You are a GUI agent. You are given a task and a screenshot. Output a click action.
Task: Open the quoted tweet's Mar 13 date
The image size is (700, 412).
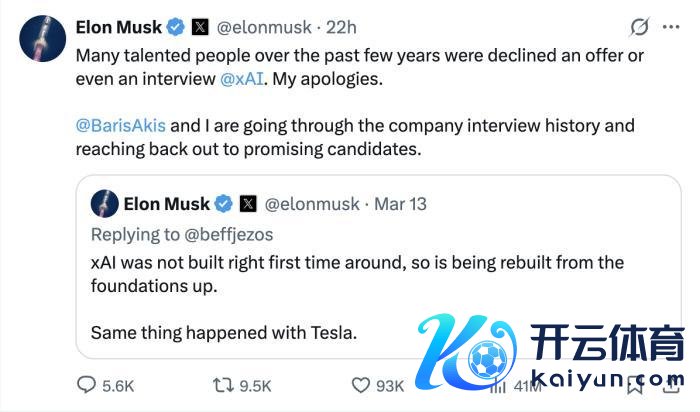(x=400, y=203)
